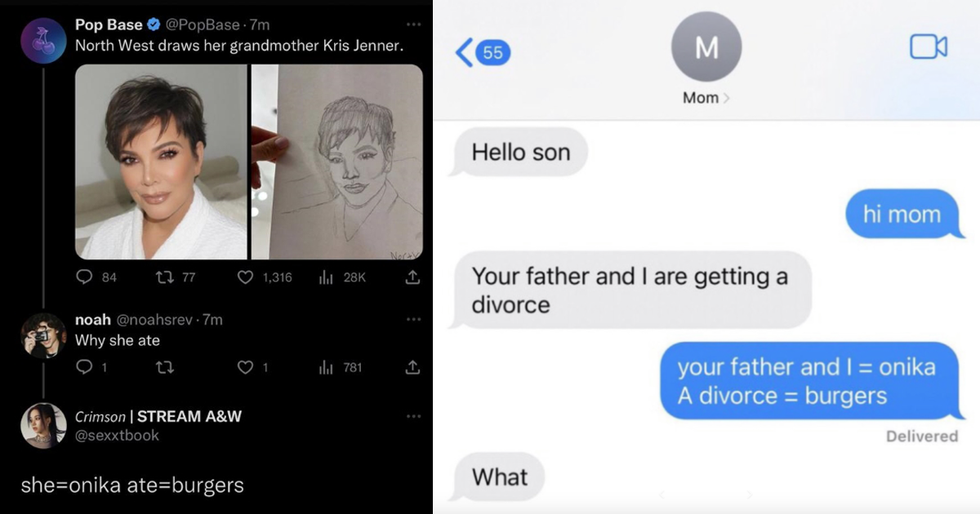View analytics on Pop Base tweet
980x514 pixels.
pyautogui.click(x=326, y=277)
